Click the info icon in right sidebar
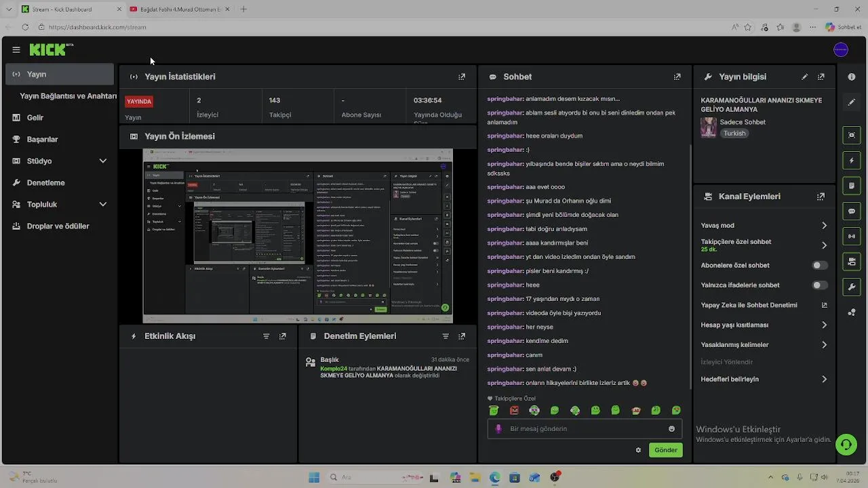Image resolution: width=868 pixels, height=488 pixels. [x=852, y=77]
